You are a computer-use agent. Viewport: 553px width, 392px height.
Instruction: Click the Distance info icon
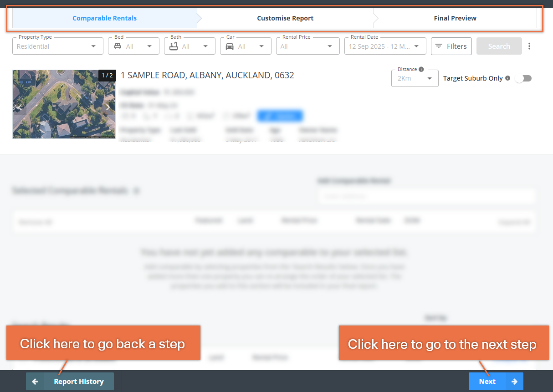[421, 69]
